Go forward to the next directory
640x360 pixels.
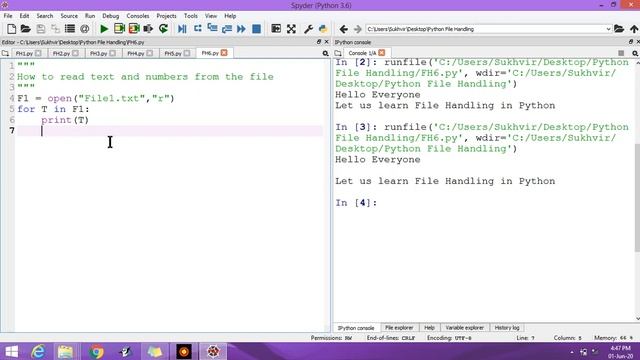[x=358, y=29]
